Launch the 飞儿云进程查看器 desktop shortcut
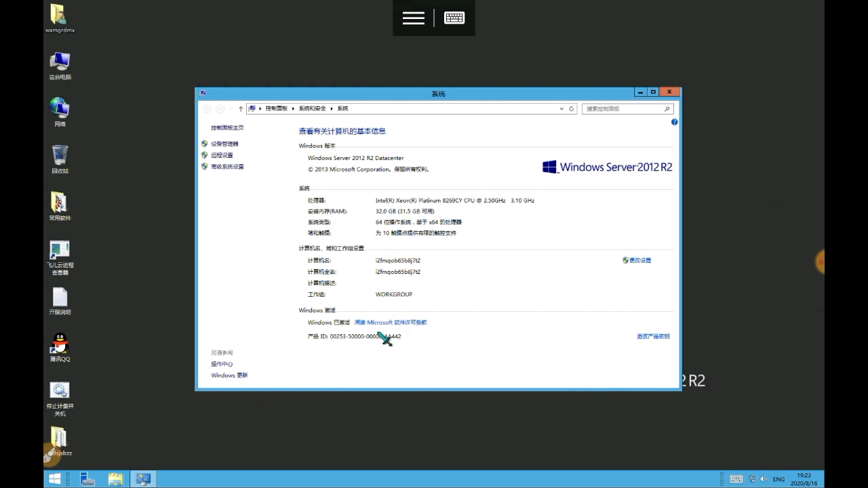 coord(60,258)
